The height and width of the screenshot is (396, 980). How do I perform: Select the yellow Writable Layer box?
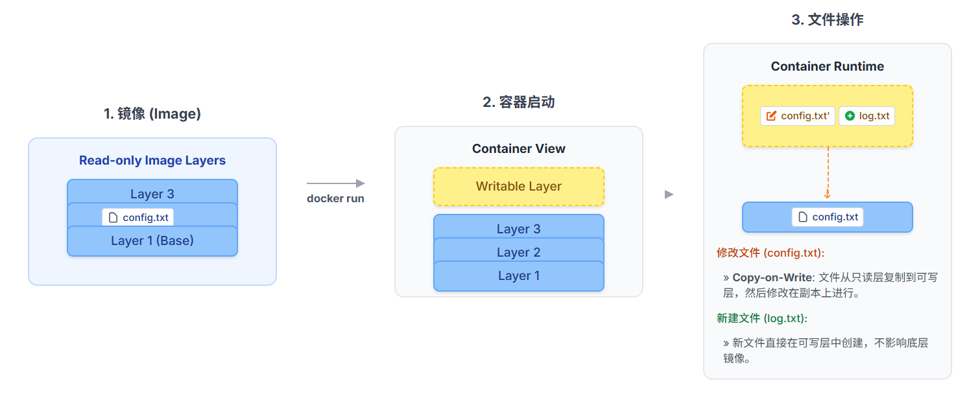pos(518,187)
